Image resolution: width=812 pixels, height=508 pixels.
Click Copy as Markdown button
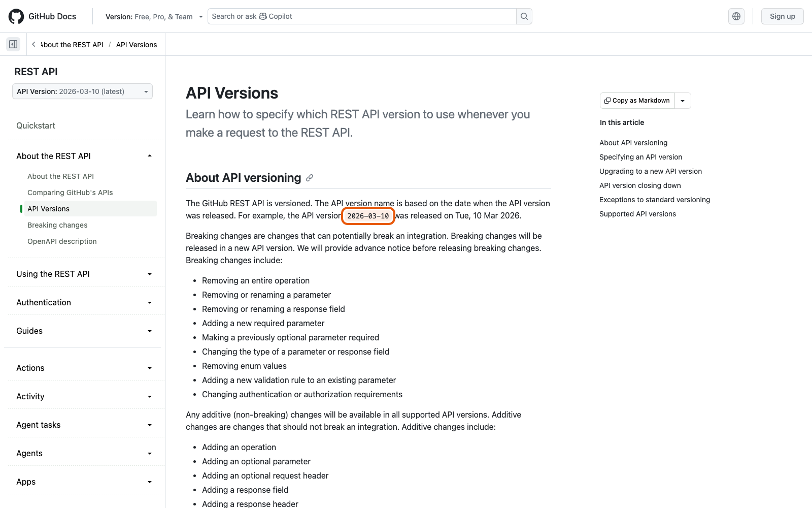637,101
